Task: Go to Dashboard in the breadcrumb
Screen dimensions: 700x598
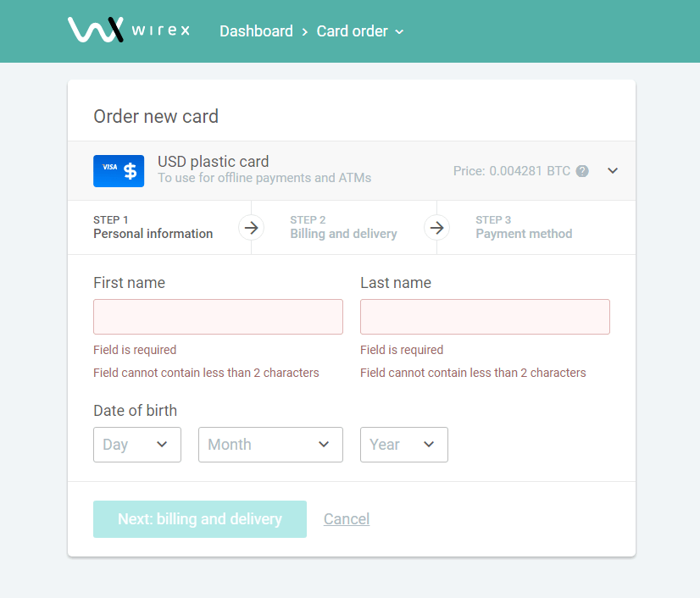Action: [x=256, y=31]
